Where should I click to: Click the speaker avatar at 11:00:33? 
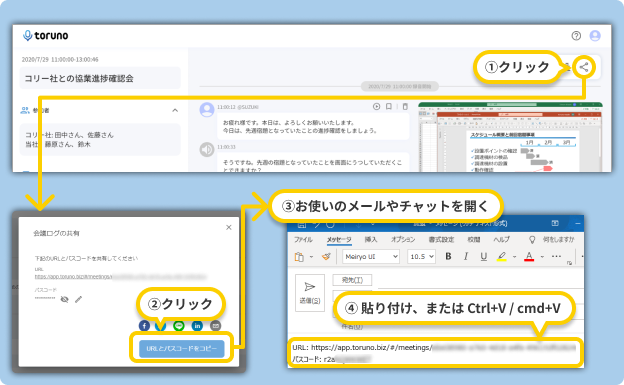207,150
